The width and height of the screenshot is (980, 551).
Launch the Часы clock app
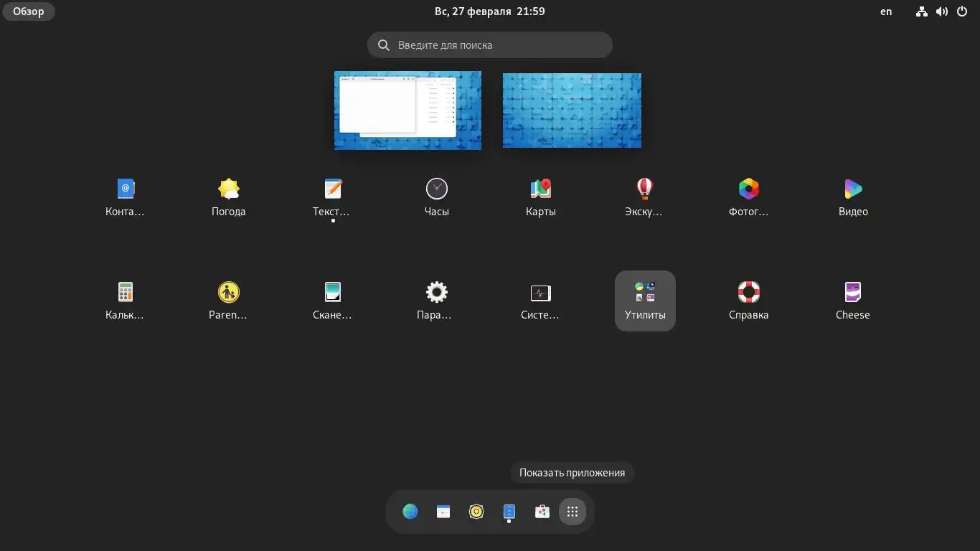436,197
